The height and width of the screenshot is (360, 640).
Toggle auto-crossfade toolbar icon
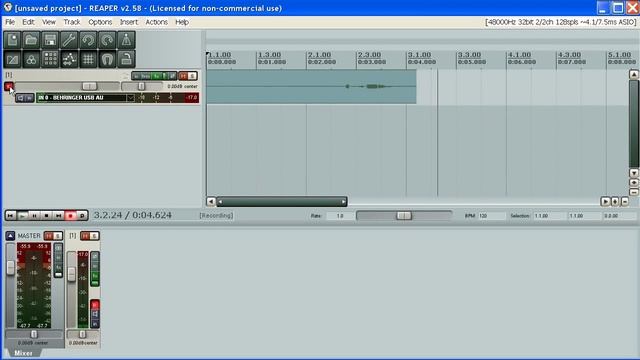[x=12, y=59]
